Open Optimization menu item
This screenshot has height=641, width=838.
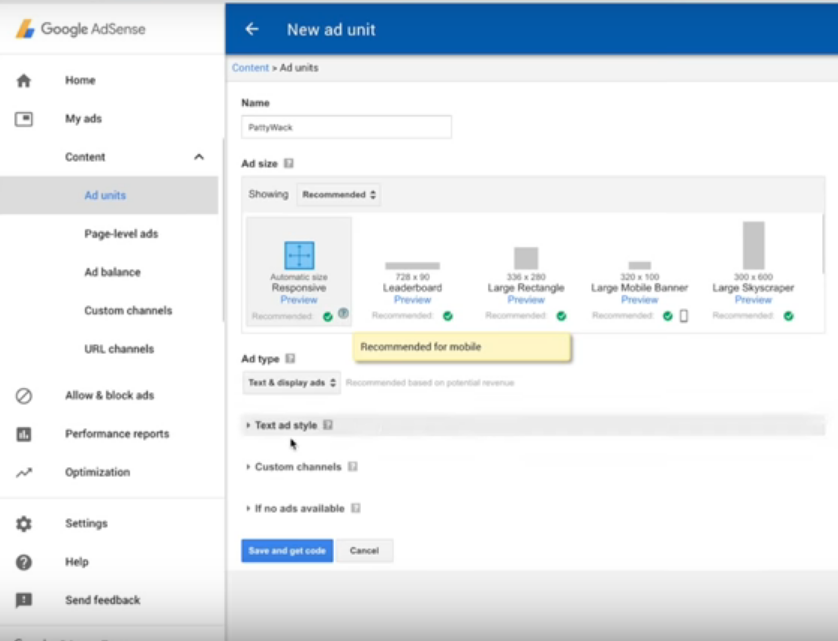pyautogui.click(x=97, y=472)
